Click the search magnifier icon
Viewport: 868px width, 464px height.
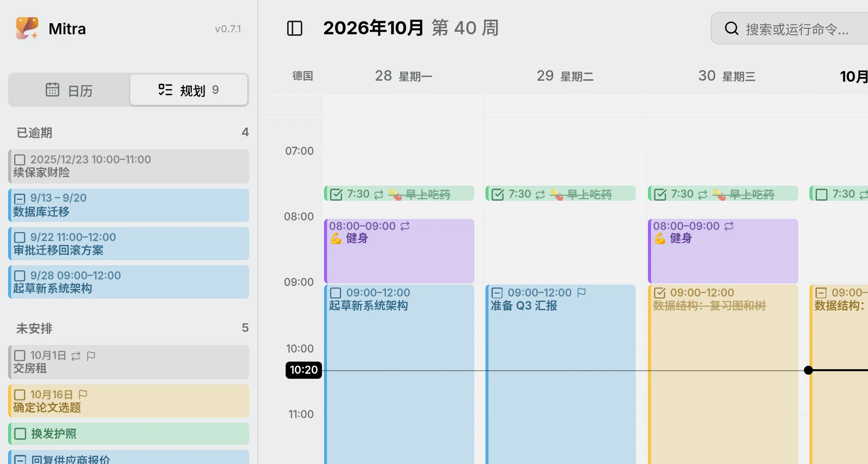click(x=731, y=29)
